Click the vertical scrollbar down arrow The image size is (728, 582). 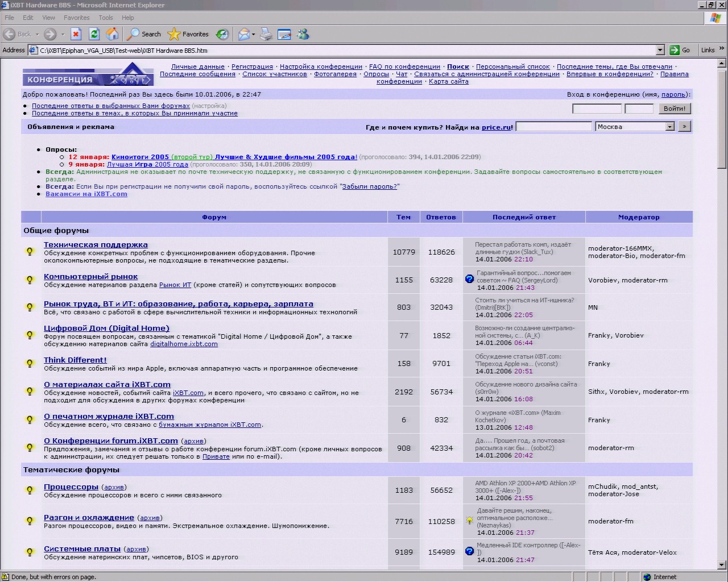[722, 565]
